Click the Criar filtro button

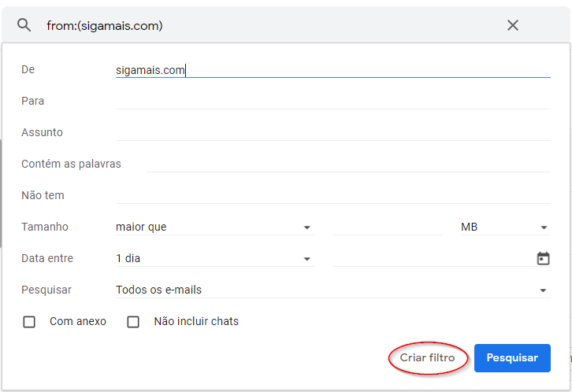click(x=427, y=358)
